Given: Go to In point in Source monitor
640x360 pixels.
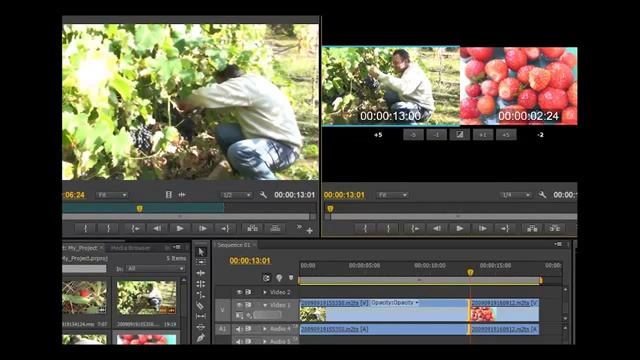Looking at the screenshot, I should point(135,229).
